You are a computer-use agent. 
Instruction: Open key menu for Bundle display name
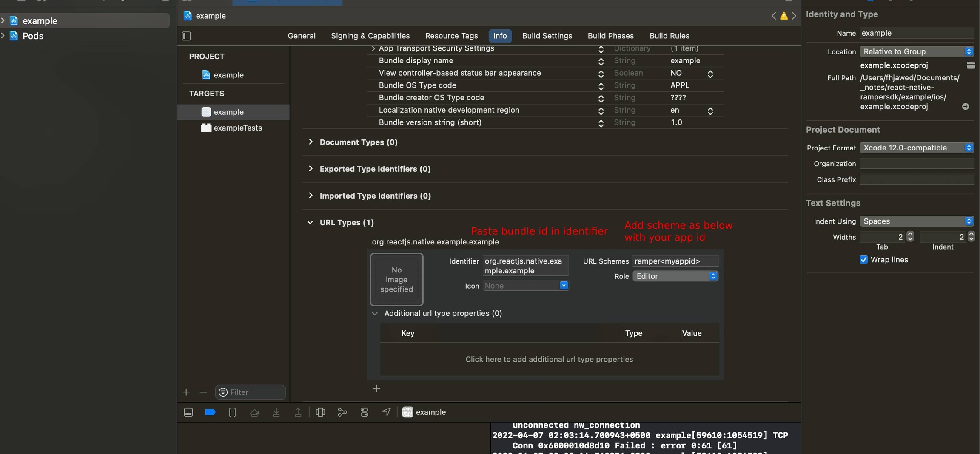tap(601, 61)
